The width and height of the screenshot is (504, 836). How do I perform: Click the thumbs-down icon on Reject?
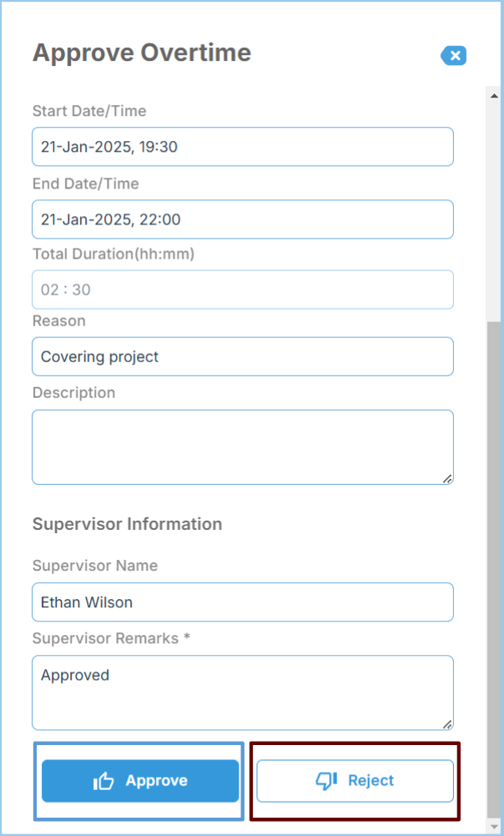coord(325,781)
